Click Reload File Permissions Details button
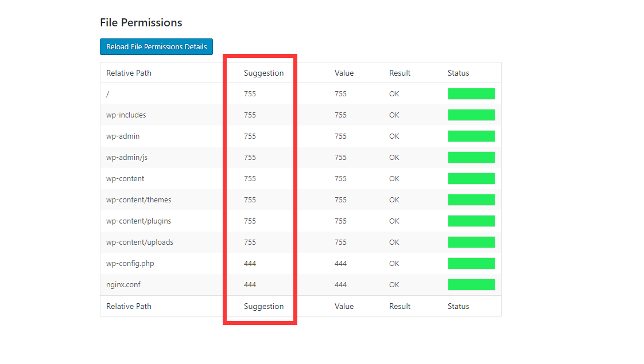This screenshot has height=364, width=644. [156, 46]
